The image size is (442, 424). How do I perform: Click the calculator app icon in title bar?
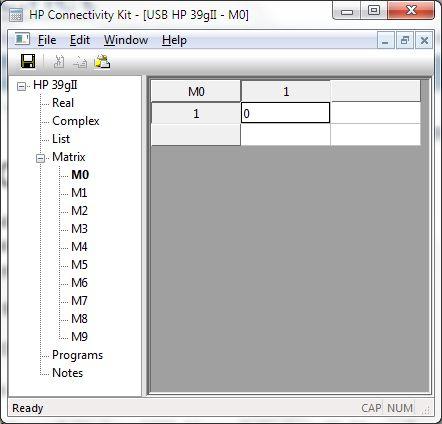tap(15, 15)
